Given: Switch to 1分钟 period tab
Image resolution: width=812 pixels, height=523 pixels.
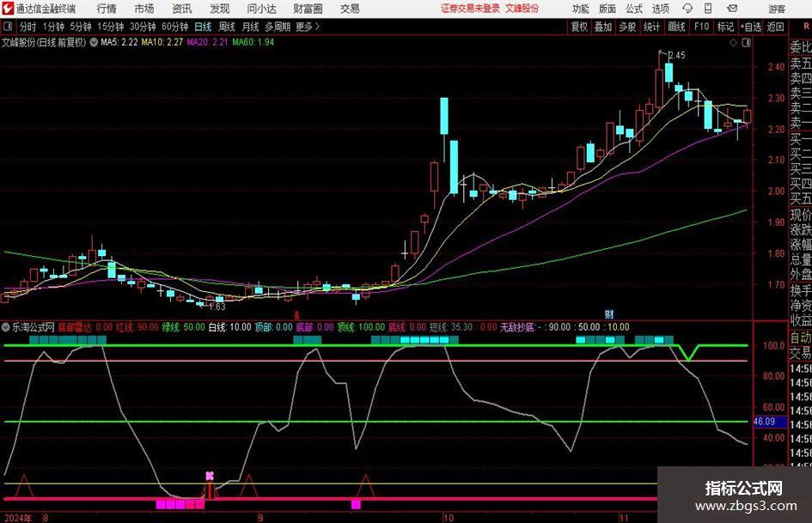Looking at the screenshot, I should click(53, 27).
